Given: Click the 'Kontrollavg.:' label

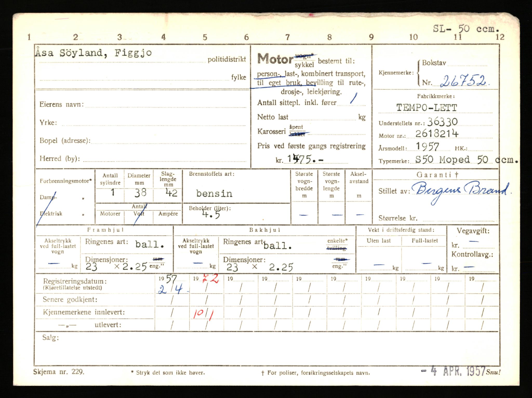Looking at the screenshot, I should tap(472, 254).
